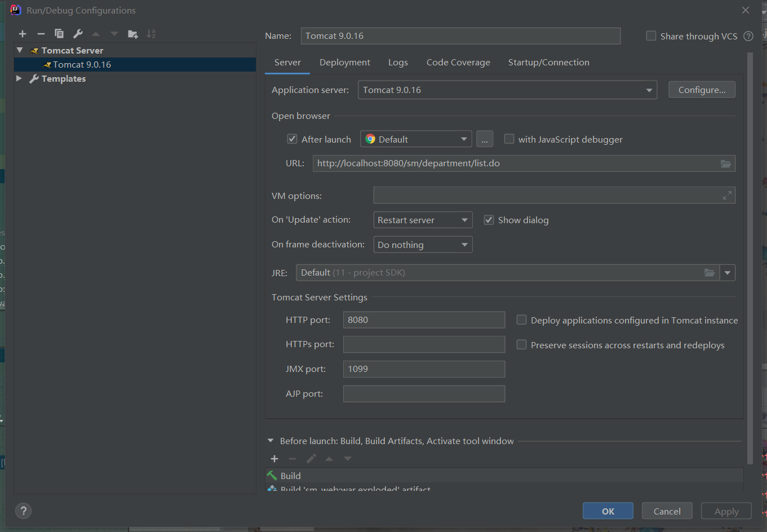Click the Name input field
Image resolution: width=767 pixels, height=532 pixels.
pos(460,36)
